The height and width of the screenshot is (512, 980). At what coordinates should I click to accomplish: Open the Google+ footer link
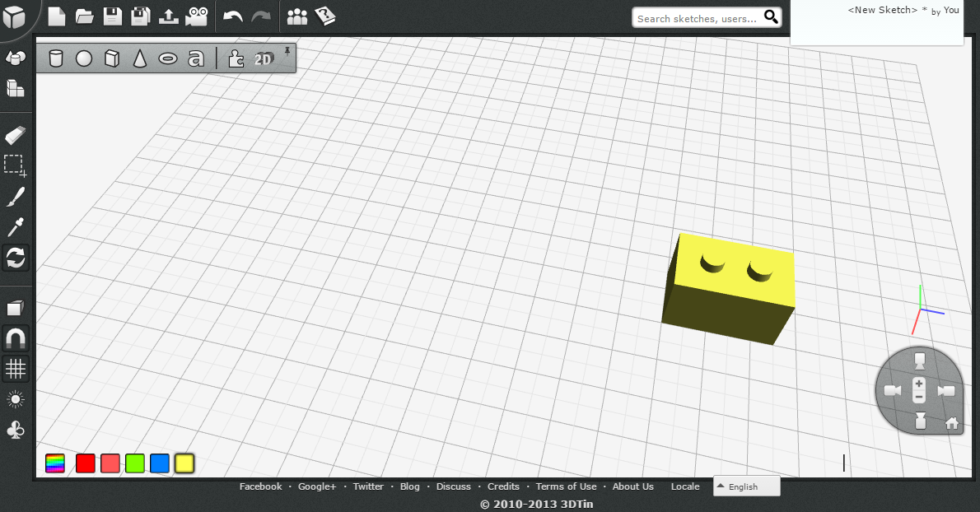coord(317,486)
